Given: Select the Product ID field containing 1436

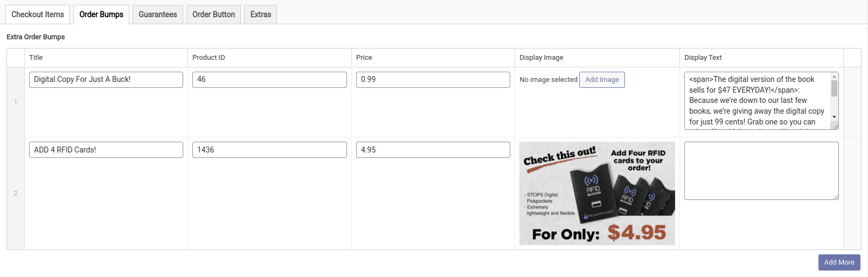Looking at the screenshot, I should click(269, 150).
